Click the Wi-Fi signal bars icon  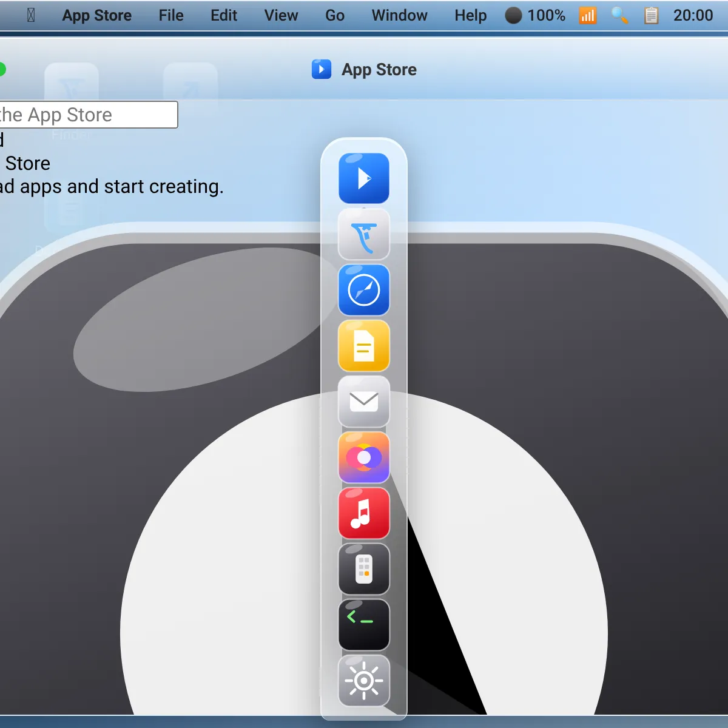[x=588, y=15]
